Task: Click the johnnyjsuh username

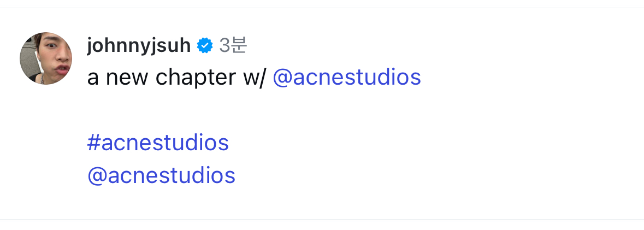Action: point(139,46)
